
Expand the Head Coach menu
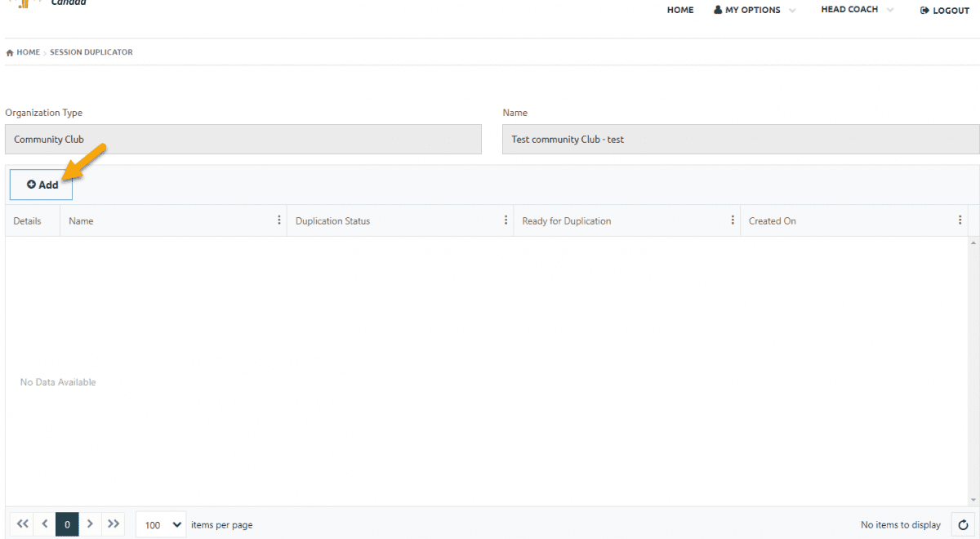pyautogui.click(x=856, y=10)
